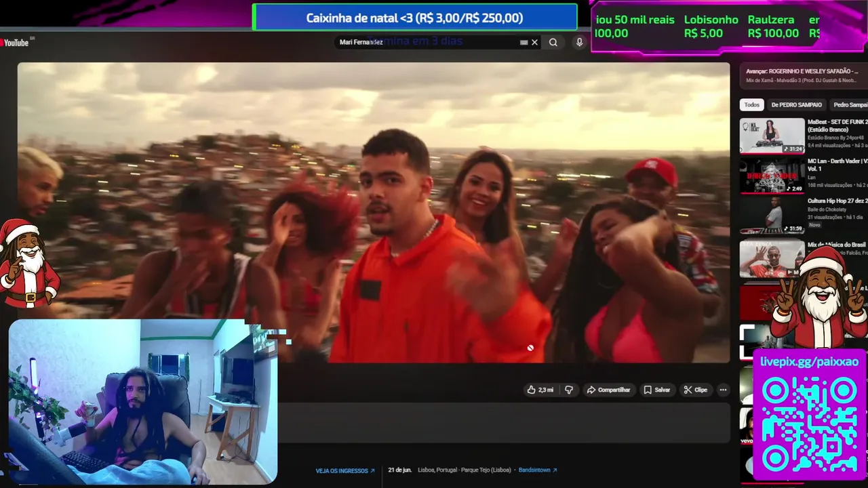Open the YouTube home logo
868x488 pixels.
coord(15,43)
